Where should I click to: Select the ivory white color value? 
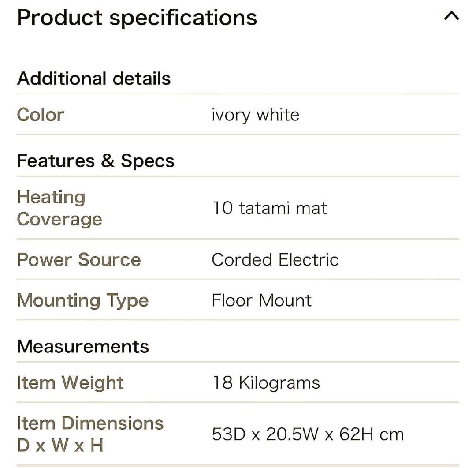255,115
